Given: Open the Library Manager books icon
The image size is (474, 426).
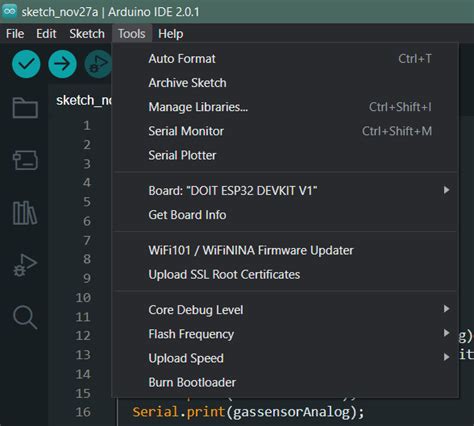Looking at the screenshot, I should pos(25,213).
